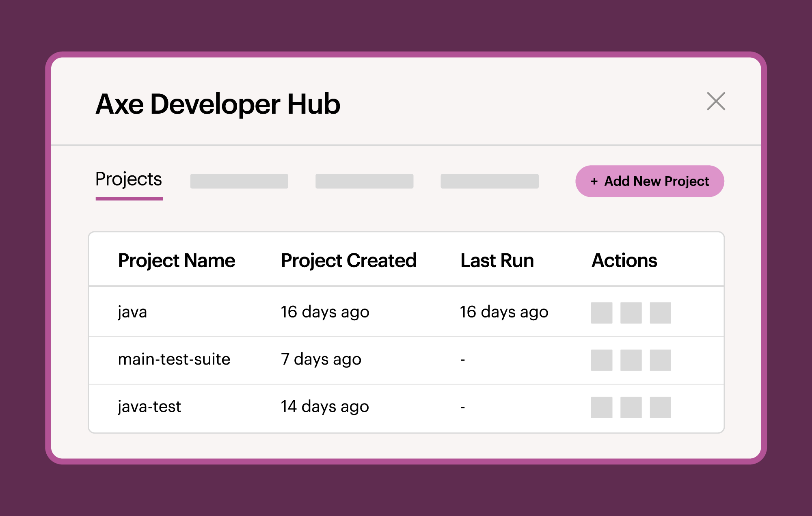Click the Last Run column header
Image resolution: width=812 pixels, height=516 pixels.
497,260
